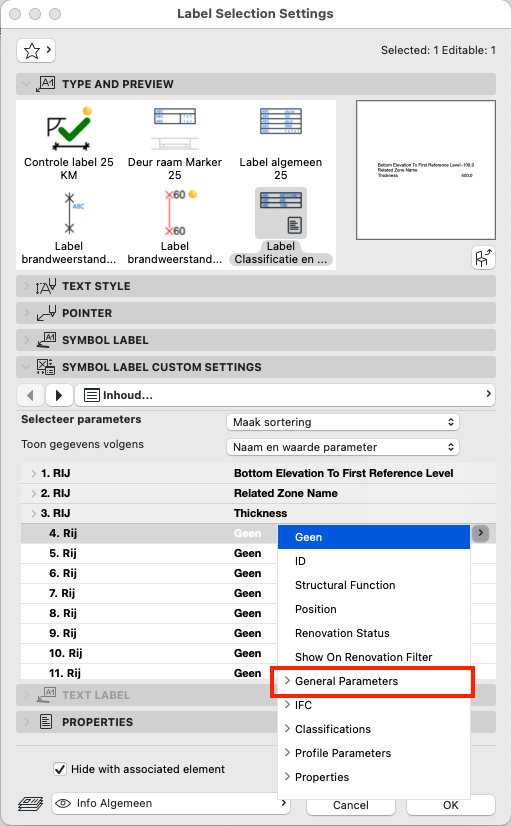This screenshot has width=511, height=826.
Task: Select the blue Label brandweerstand type icon
Action: (68, 213)
